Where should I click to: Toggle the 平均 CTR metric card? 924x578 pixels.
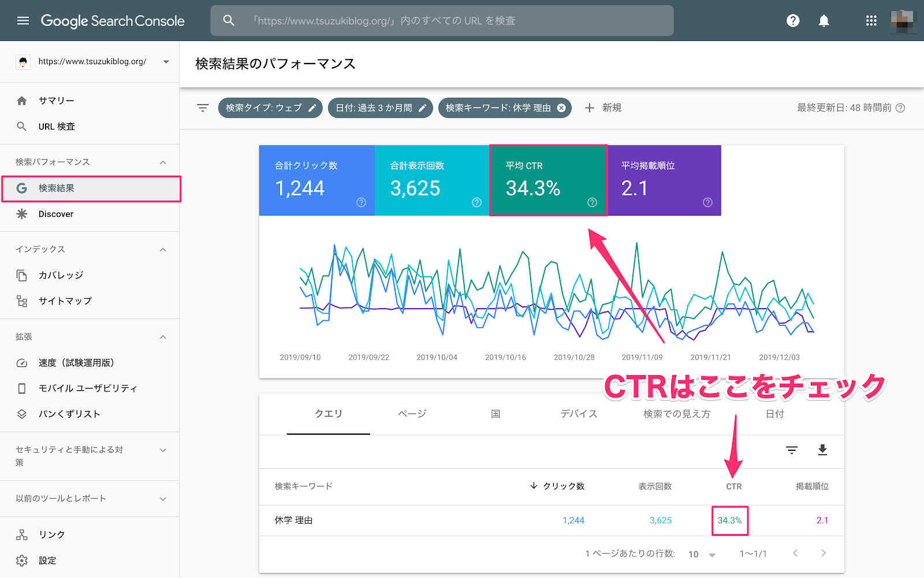pyautogui.click(x=548, y=180)
